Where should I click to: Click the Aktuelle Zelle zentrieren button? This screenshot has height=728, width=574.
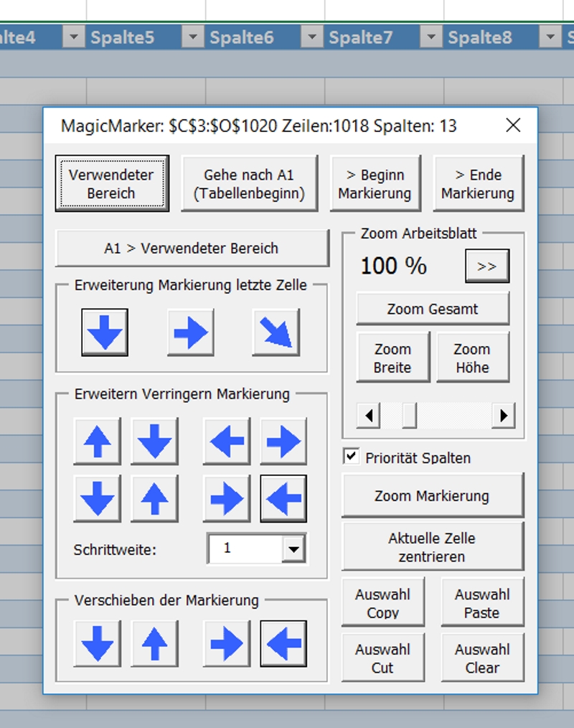[x=432, y=547]
